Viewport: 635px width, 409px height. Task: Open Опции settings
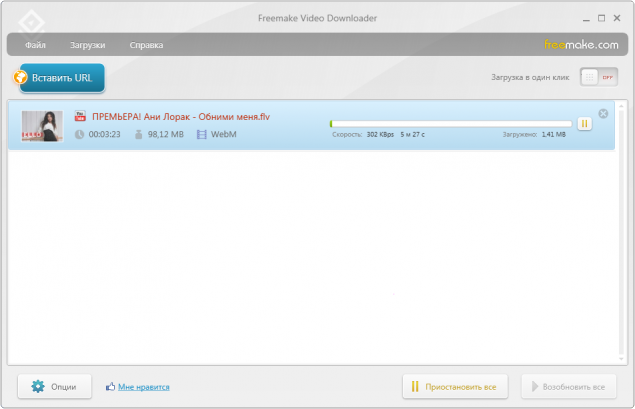pyautogui.click(x=54, y=387)
